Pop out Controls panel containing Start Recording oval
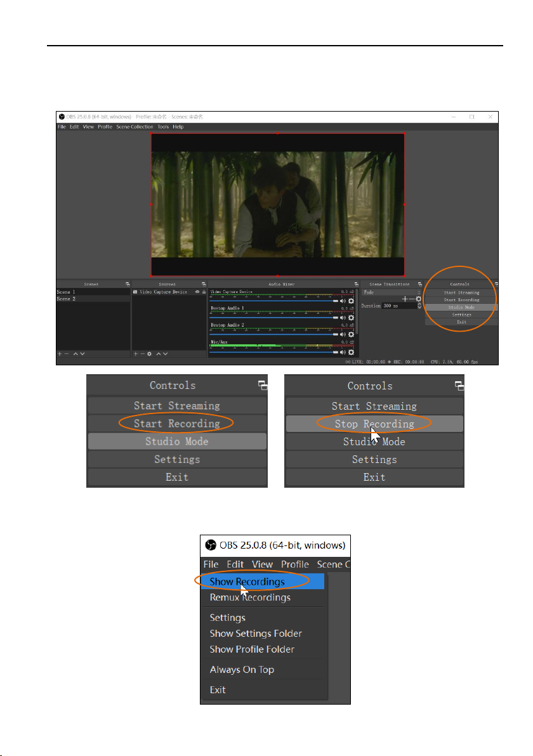 [263, 385]
